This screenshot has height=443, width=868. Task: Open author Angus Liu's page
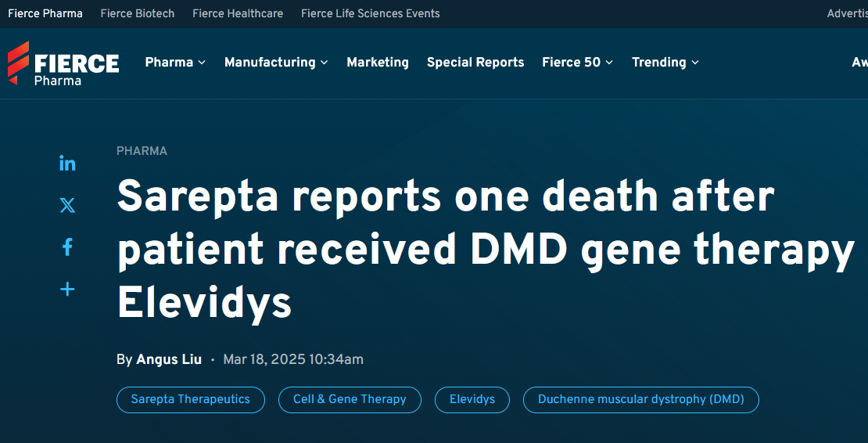(169, 359)
